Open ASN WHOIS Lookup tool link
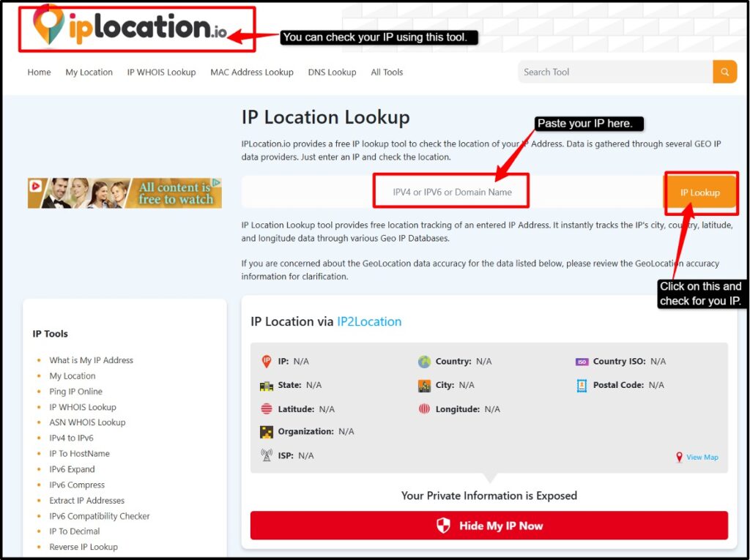 88,422
